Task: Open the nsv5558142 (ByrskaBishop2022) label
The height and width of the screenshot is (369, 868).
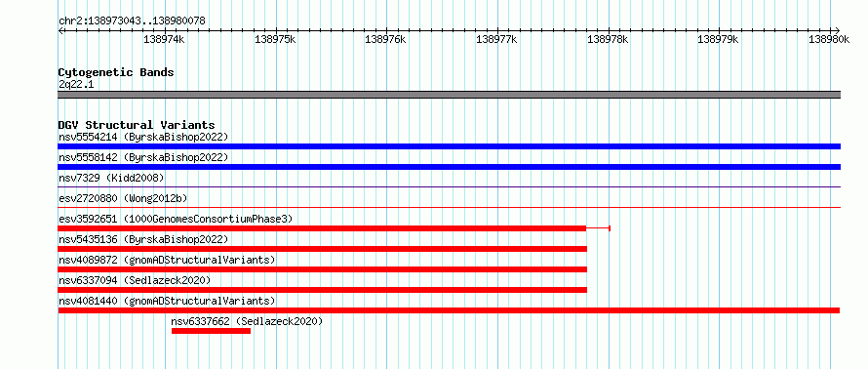Action: (x=143, y=157)
